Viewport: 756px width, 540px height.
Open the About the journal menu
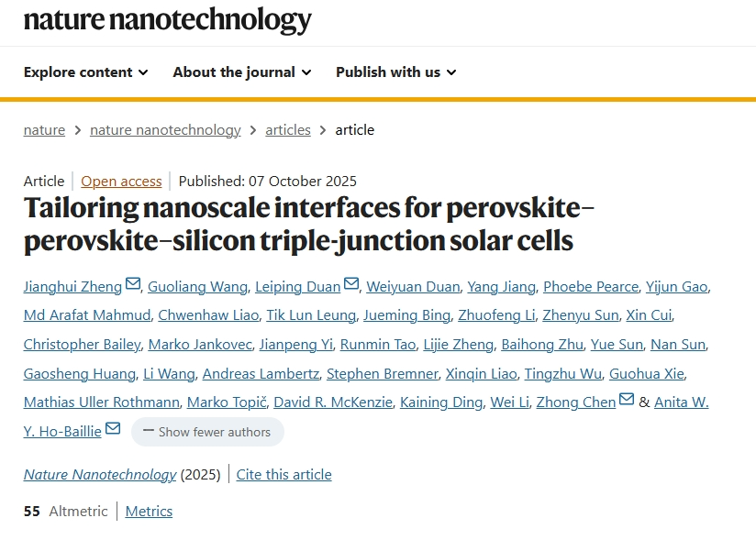click(242, 72)
